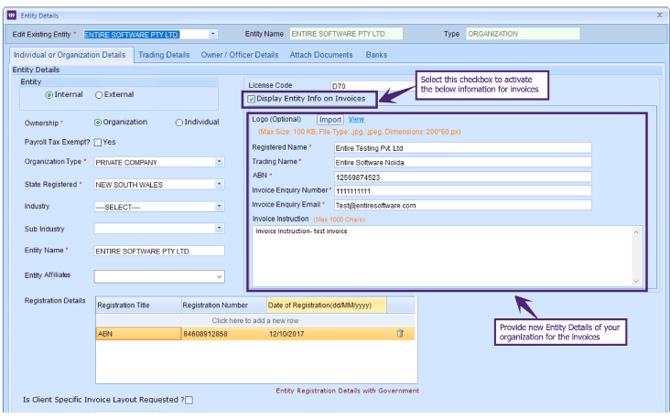670x419 pixels.
Task: Tick the Payroll Tax Exempt Yes checkbox
Action: click(97, 142)
